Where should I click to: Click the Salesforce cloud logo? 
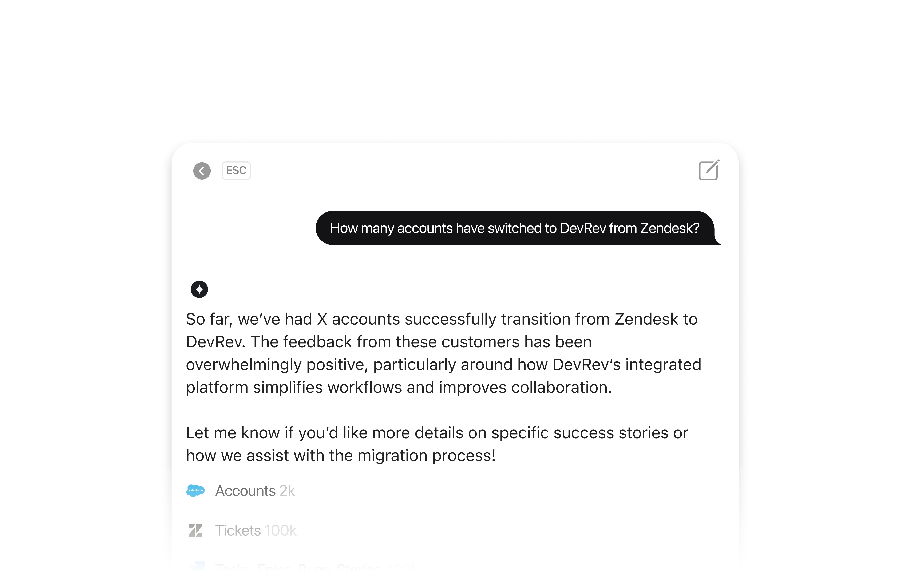point(196,491)
